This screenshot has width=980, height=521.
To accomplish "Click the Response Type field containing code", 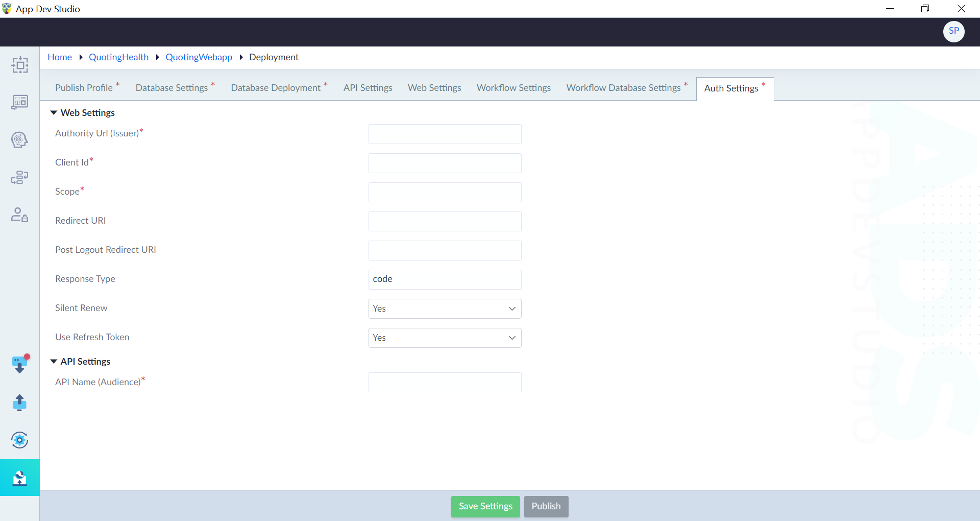I will [x=445, y=279].
